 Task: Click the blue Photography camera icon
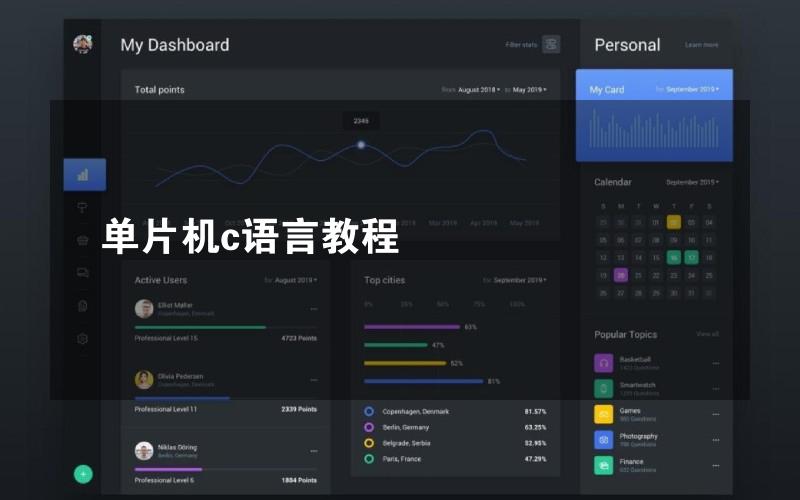603,439
